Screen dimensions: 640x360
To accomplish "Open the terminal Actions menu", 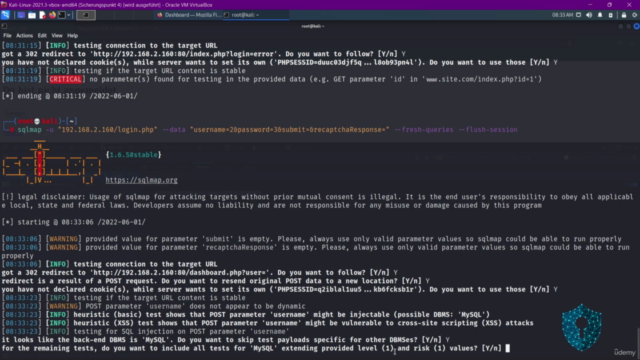I will [x=24, y=36].
